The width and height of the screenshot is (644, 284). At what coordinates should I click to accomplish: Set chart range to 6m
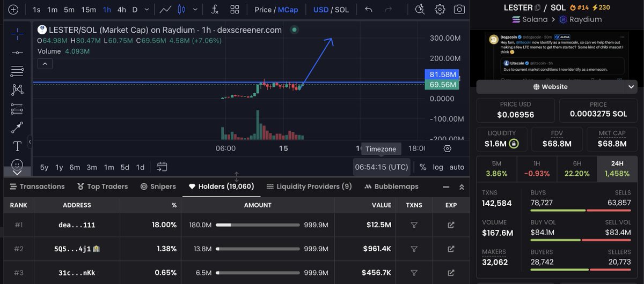click(x=75, y=167)
